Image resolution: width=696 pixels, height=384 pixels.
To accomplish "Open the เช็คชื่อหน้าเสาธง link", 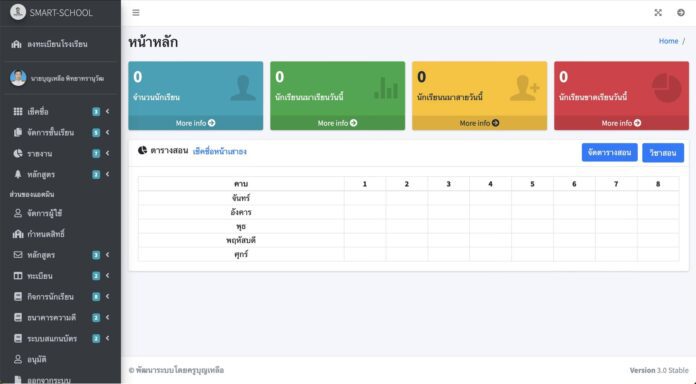I will point(220,151).
